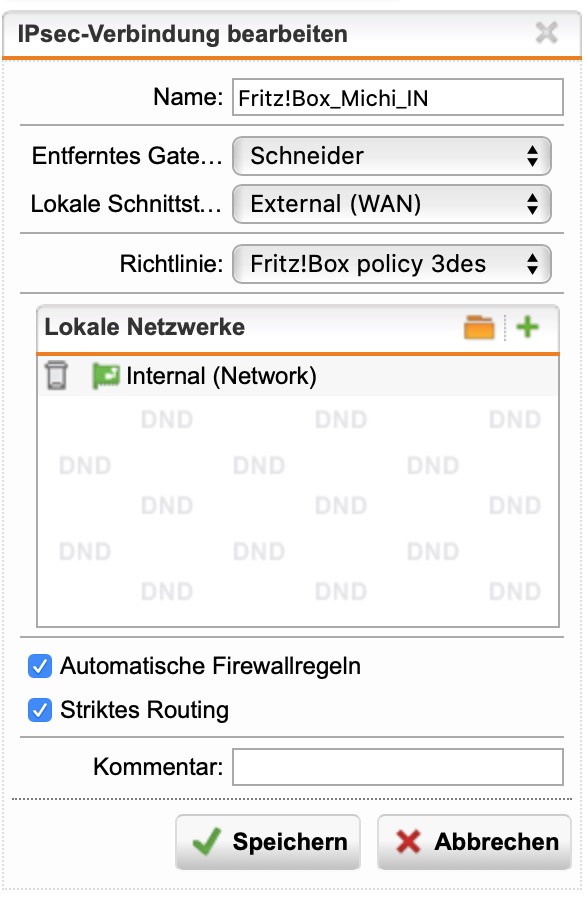Focus the Name field Fritz!Box_Michi_IN

click(x=397, y=97)
